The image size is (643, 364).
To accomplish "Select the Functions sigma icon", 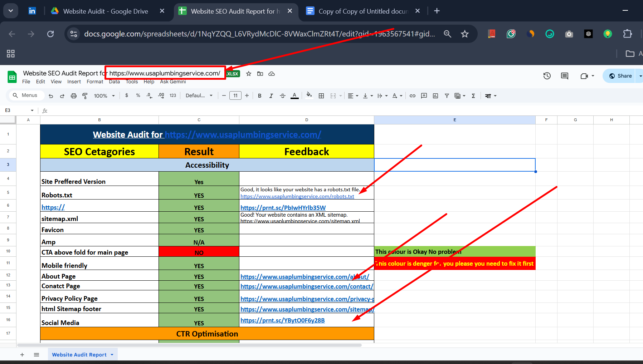I will pos(473,95).
